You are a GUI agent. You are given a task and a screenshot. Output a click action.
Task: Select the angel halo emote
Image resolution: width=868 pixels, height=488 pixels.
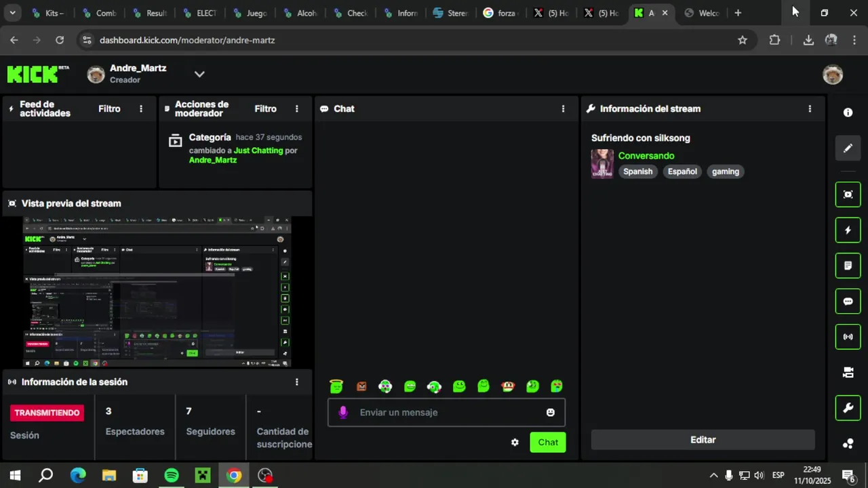[336, 386]
